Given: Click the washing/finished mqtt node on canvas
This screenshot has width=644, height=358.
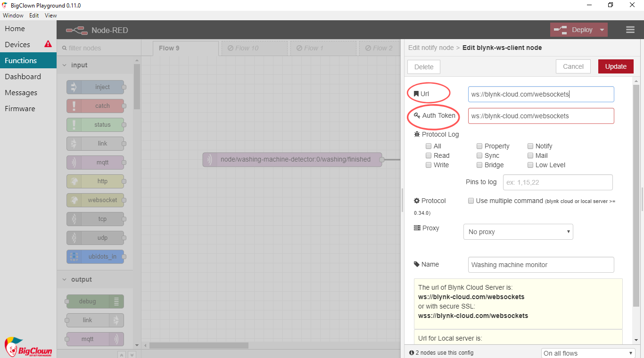Looking at the screenshot, I should point(293,159).
